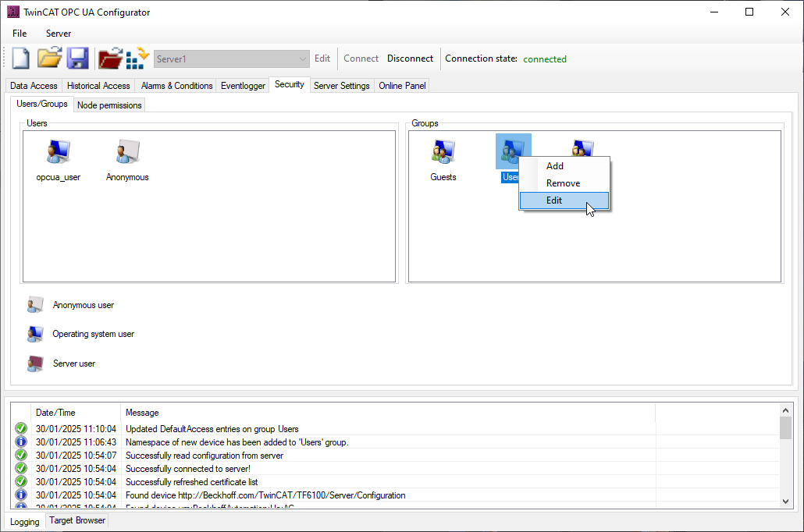Image resolution: width=804 pixels, height=532 pixels.
Task: Select the Guests group icon
Action: tap(443, 152)
